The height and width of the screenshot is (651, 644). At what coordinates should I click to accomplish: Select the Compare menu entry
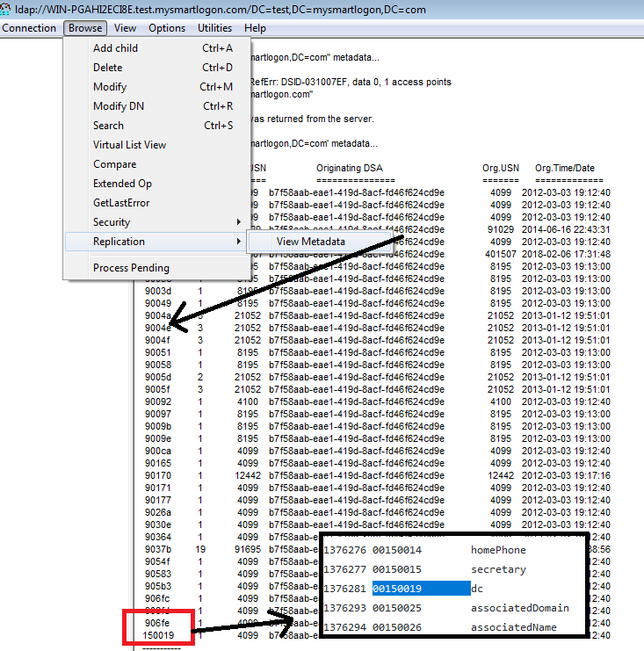click(x=158, y=164)
